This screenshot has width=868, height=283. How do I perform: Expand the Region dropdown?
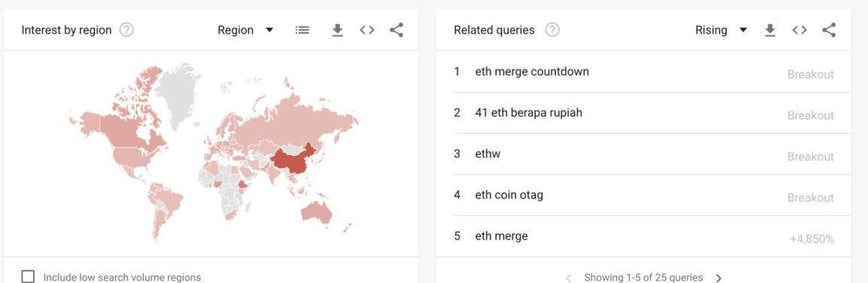pos(245,30)
